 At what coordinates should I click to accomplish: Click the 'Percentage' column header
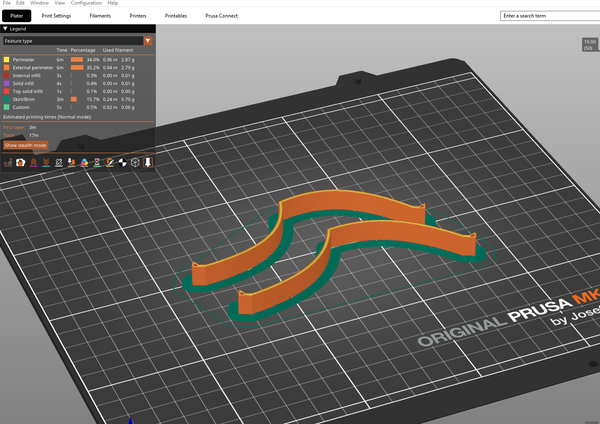(x=83, y=50)
